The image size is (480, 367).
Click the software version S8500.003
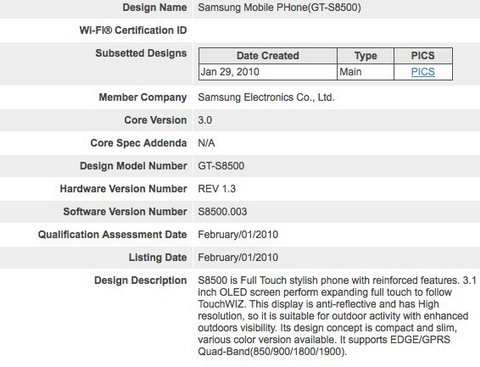pos(222,212)
